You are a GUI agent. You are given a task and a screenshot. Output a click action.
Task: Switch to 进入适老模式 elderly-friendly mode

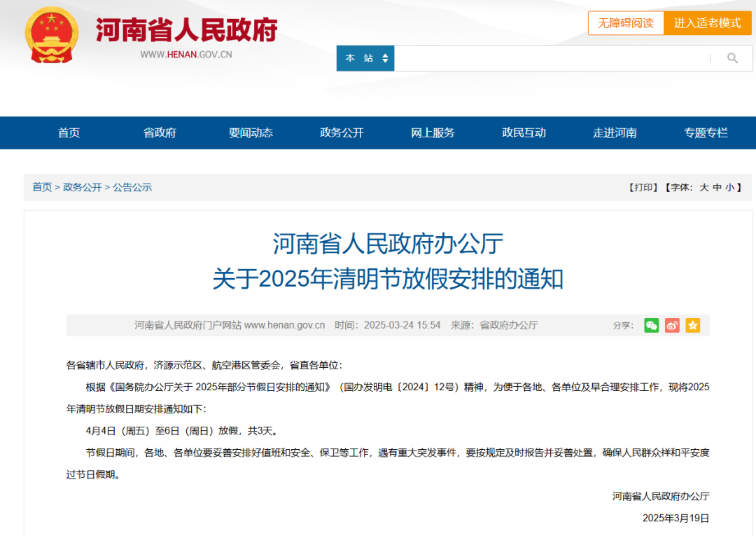707,23
